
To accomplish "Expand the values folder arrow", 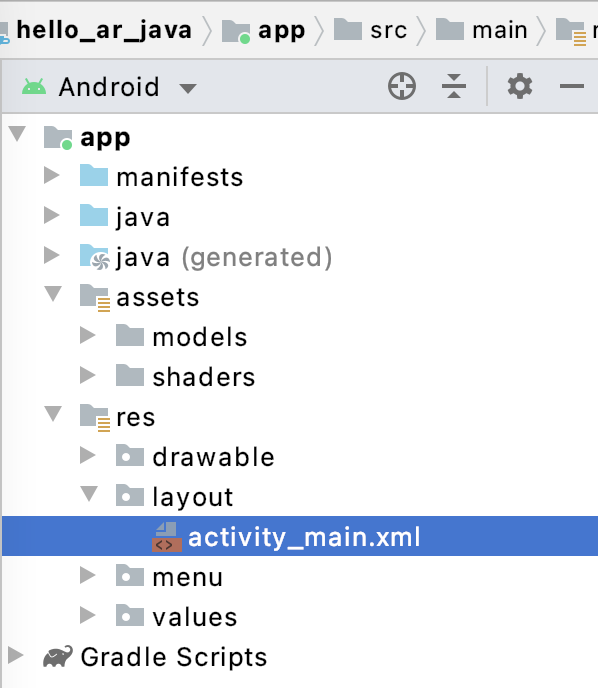I will tap(88, 615).
